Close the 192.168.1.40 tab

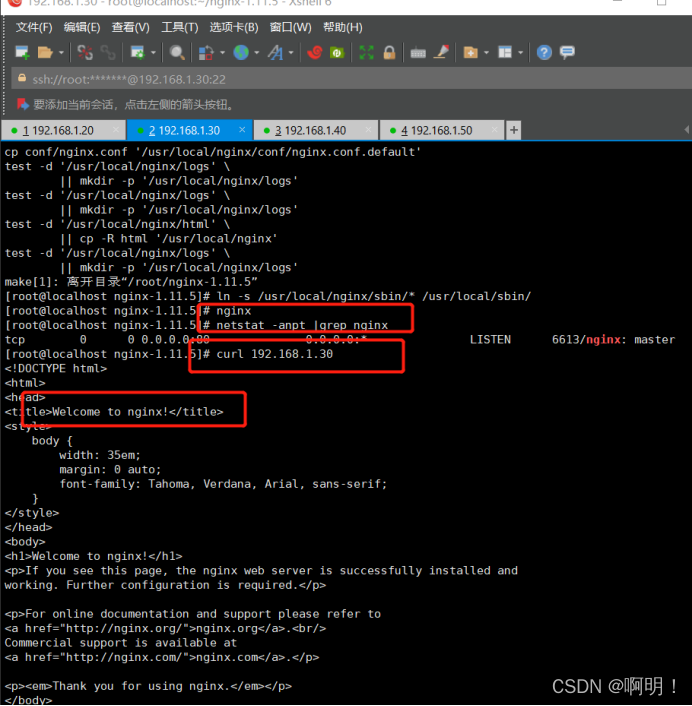368,130
